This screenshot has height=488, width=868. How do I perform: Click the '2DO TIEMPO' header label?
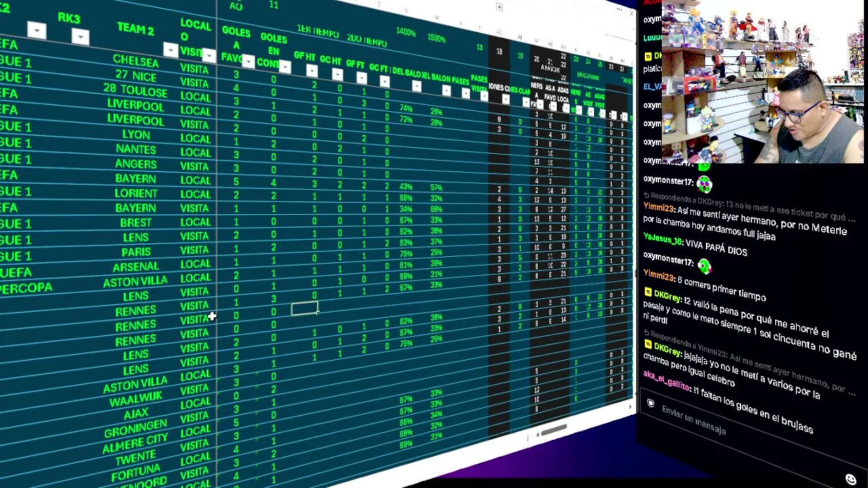pos(367,39)
